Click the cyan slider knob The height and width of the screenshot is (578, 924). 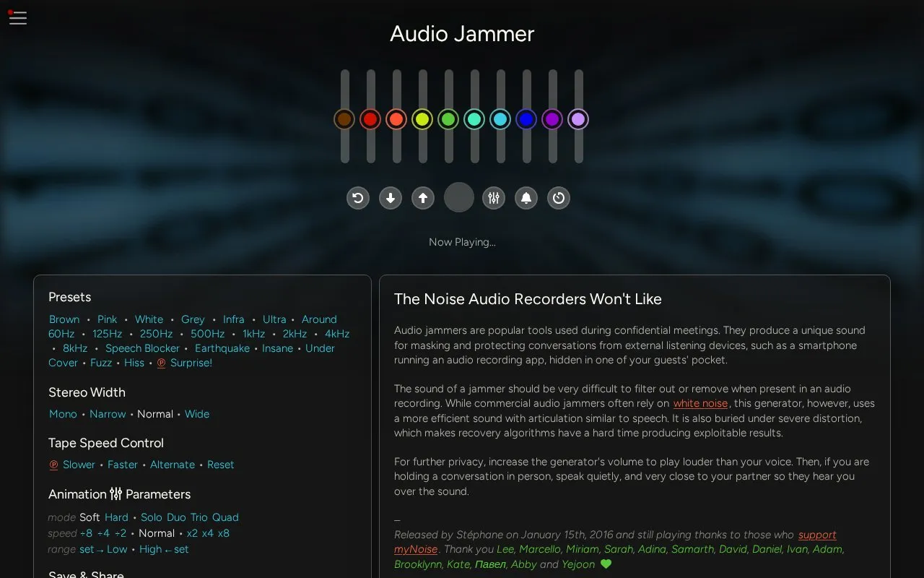click(500, 119)
